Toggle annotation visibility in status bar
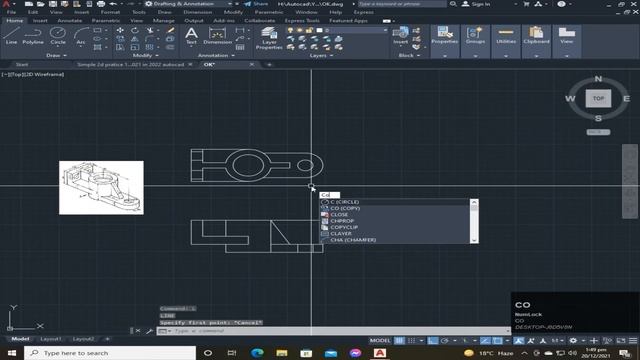 click(519, 341)
